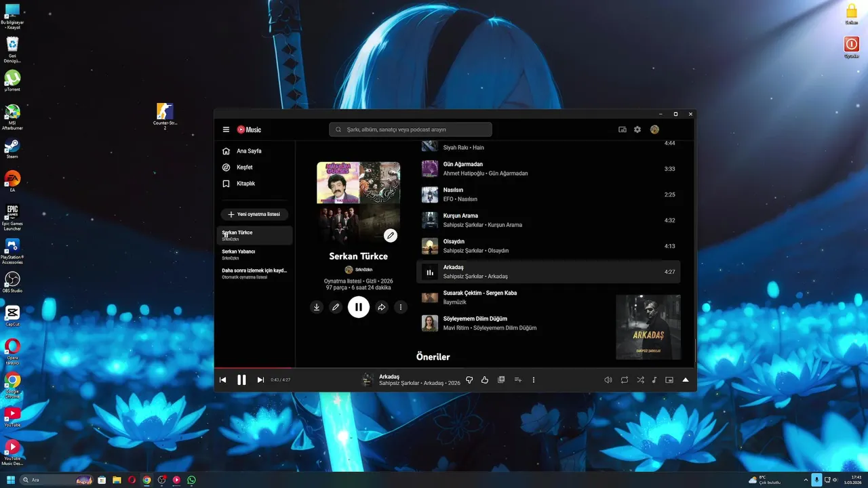Open Windows Start menu
This screenshot has height=488, width=868.
pyautogui.click(x=11, y=480)
